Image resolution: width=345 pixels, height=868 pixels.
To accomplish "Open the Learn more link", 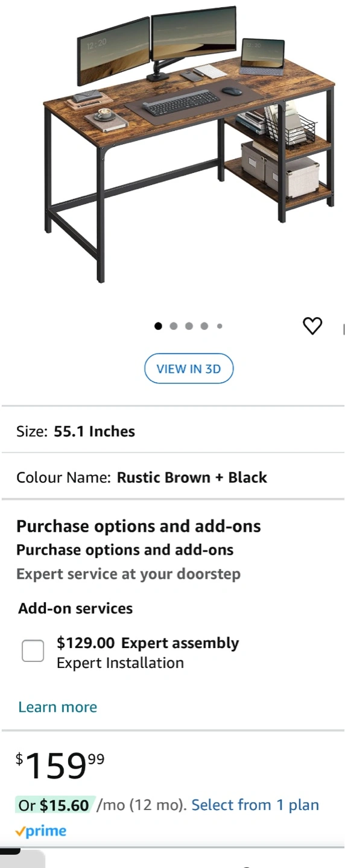I will click(57, 707).
